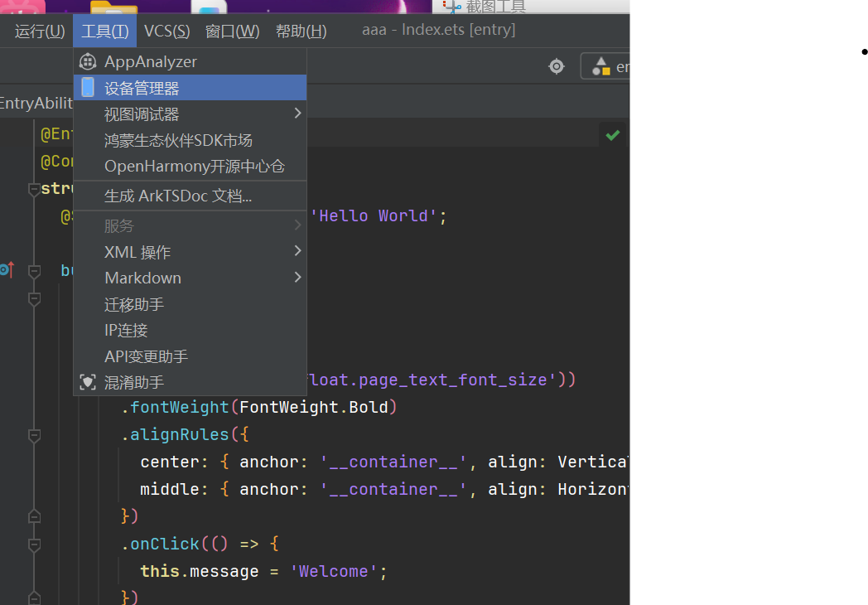Open 迁移助手 menu entry
Screen dimensions: 868x605
(190, 304)
